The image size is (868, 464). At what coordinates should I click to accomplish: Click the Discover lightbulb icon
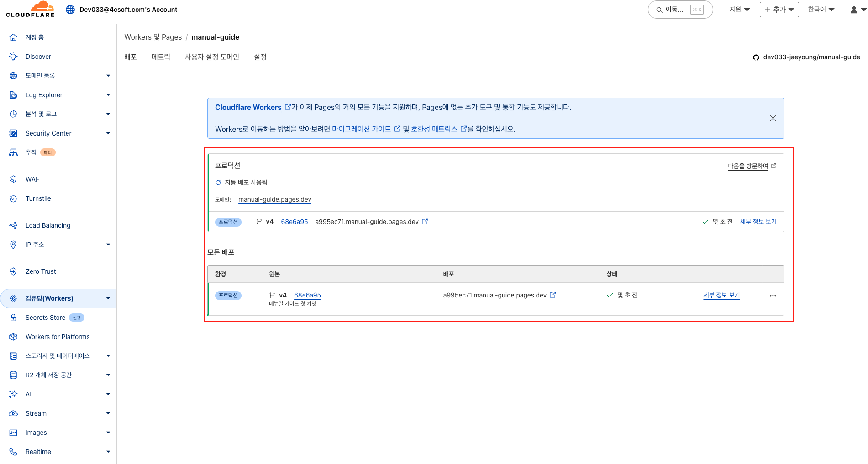(13, 57)
